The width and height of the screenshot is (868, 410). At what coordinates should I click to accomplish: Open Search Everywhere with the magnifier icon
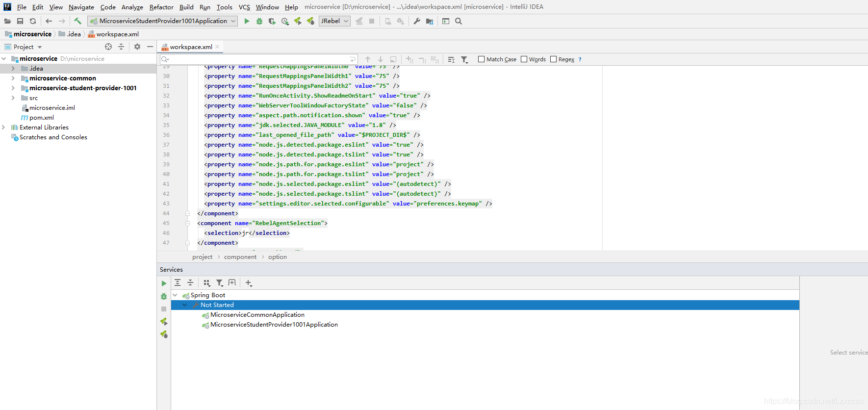point(459,21)
